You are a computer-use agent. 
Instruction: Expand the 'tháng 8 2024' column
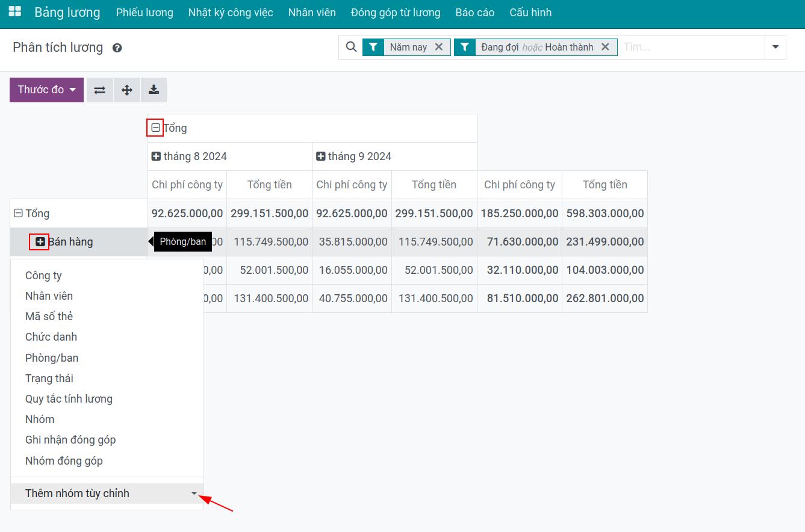point(156,156)
